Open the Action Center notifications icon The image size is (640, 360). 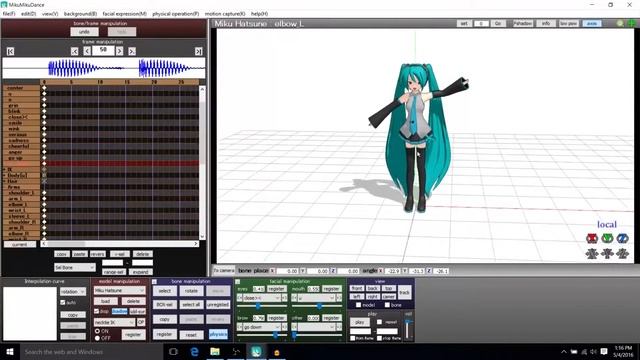click(x=604, y=351)
